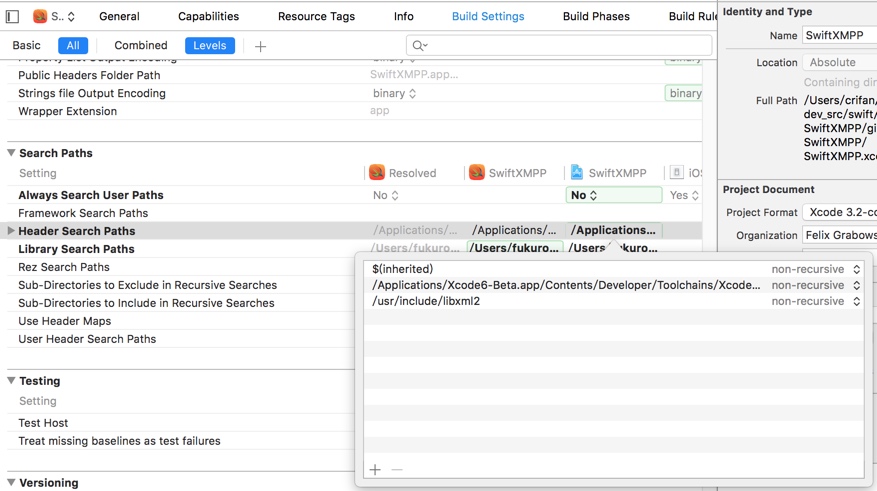Edit the Organization field
Viewport: 877px width, 491px height.
(839, 235)
